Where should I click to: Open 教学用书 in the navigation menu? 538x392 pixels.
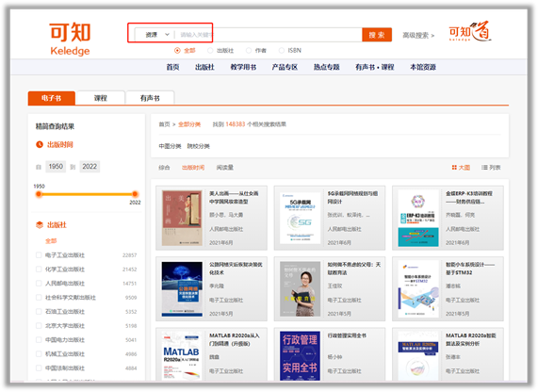[243, 67]
